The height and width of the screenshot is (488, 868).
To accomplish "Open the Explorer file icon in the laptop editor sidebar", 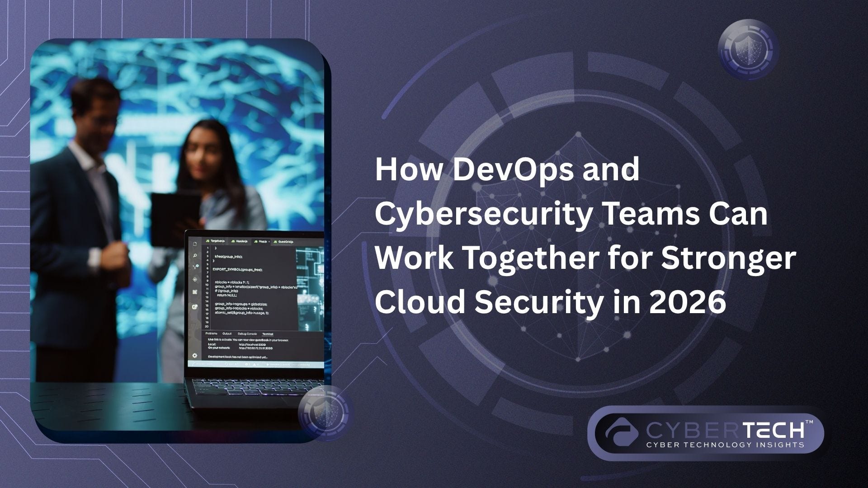I will point(195,244).
